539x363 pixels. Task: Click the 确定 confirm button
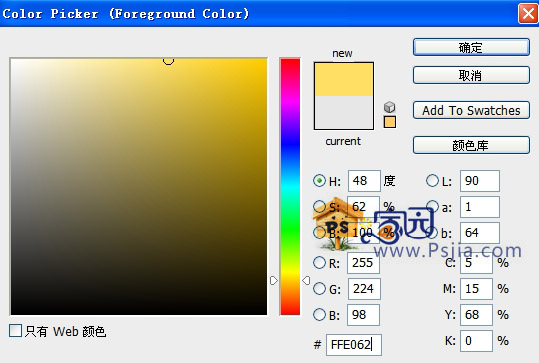(x=471, y=47)
